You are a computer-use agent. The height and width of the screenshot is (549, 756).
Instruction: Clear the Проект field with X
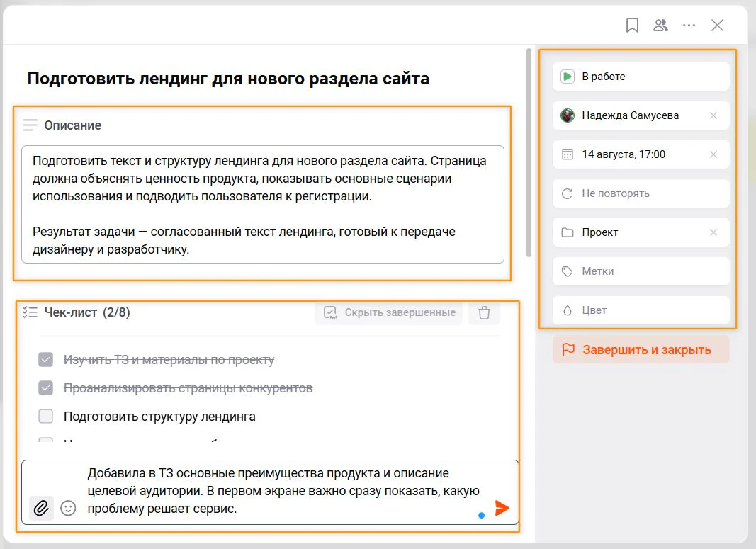click(713, 232)
